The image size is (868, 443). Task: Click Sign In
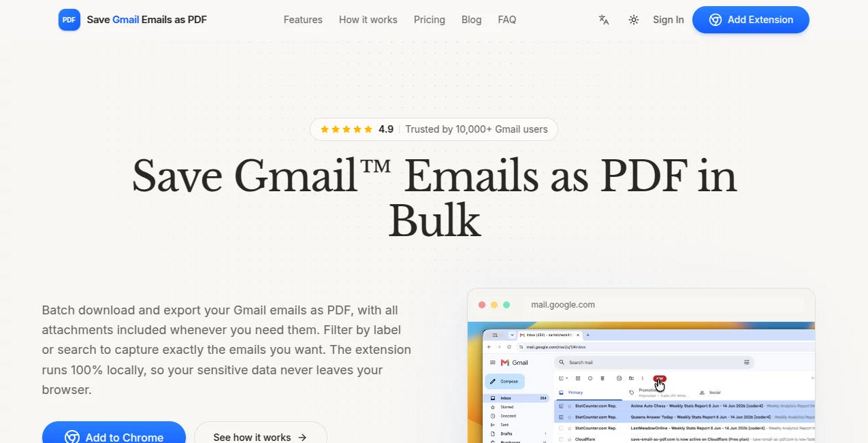(669, 20)
